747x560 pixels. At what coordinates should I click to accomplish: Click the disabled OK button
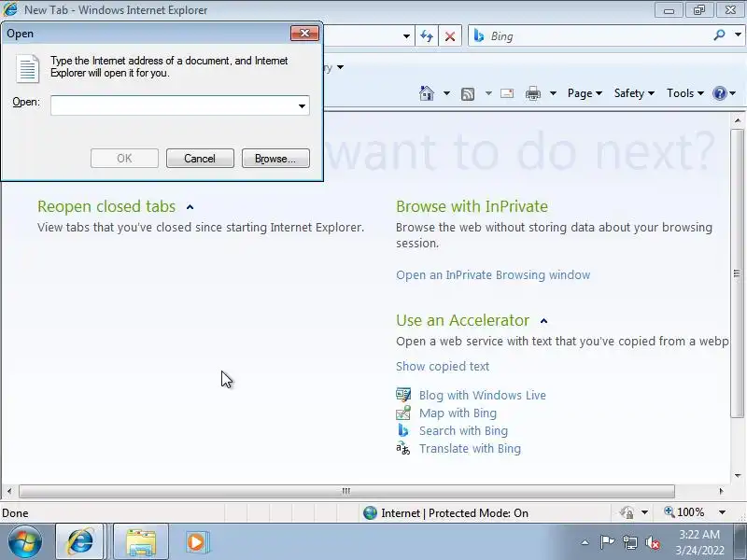(124, 159)
